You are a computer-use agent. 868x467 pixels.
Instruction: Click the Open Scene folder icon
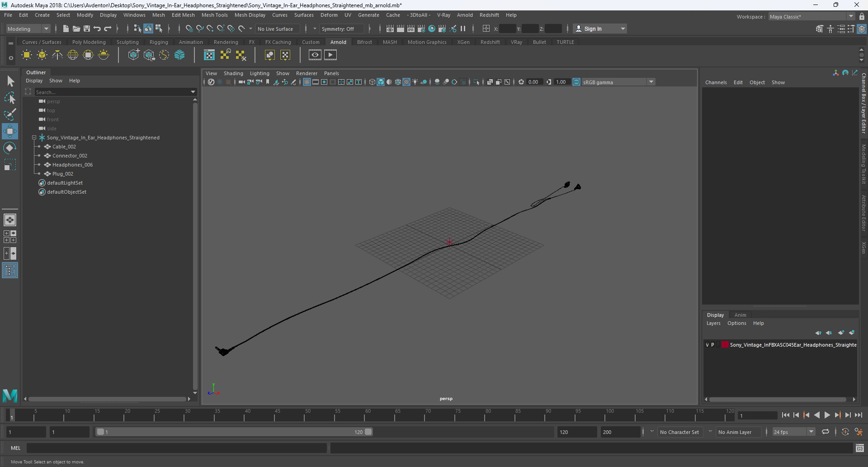coord(76,29)
